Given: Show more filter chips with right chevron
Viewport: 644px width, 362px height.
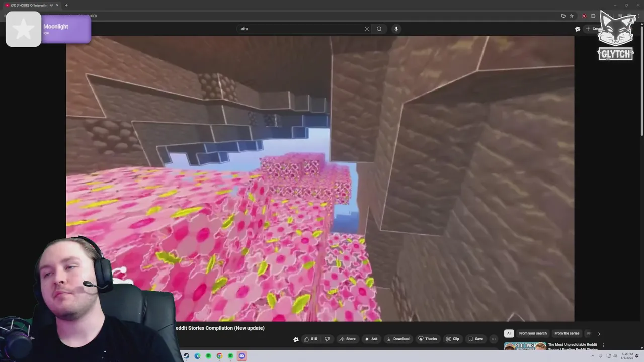Looking at the screenshot, I should 599,334.
